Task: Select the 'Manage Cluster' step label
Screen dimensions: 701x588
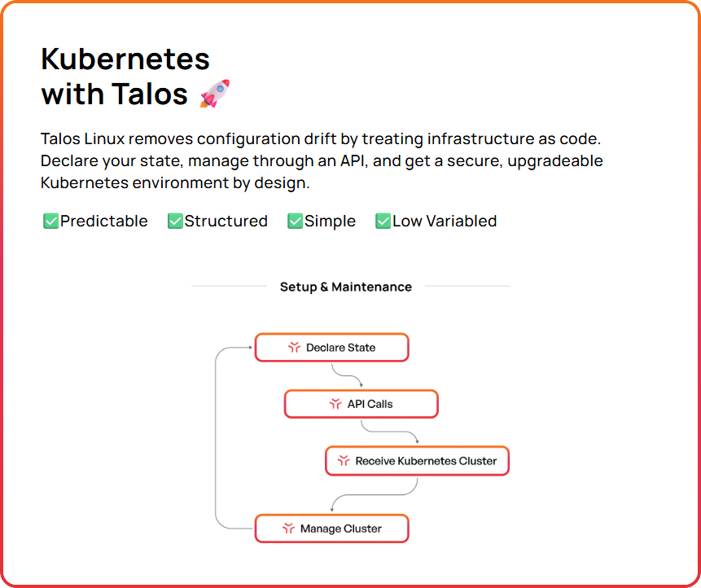Action: (340, 529)
